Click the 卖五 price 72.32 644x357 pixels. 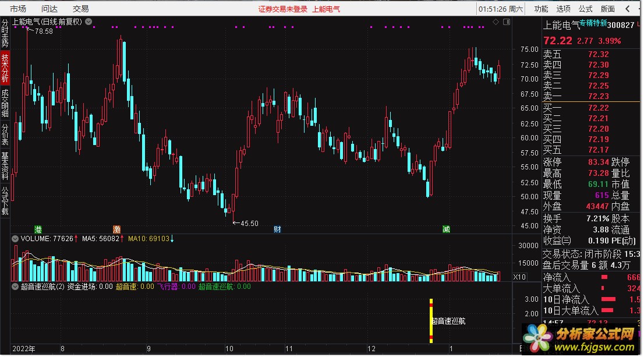click(x=599, y=54)
